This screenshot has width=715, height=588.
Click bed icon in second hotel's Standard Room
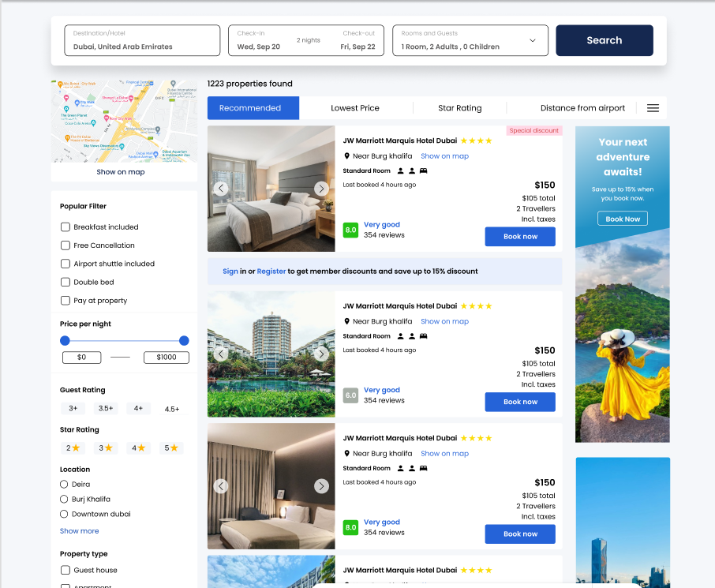[423, 336]
